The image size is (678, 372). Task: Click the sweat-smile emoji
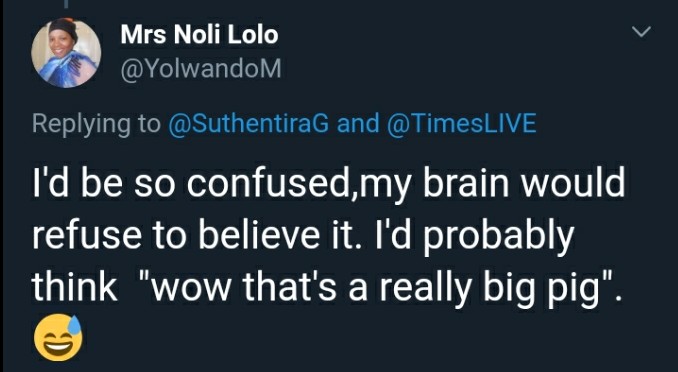(x=58, y=338)
